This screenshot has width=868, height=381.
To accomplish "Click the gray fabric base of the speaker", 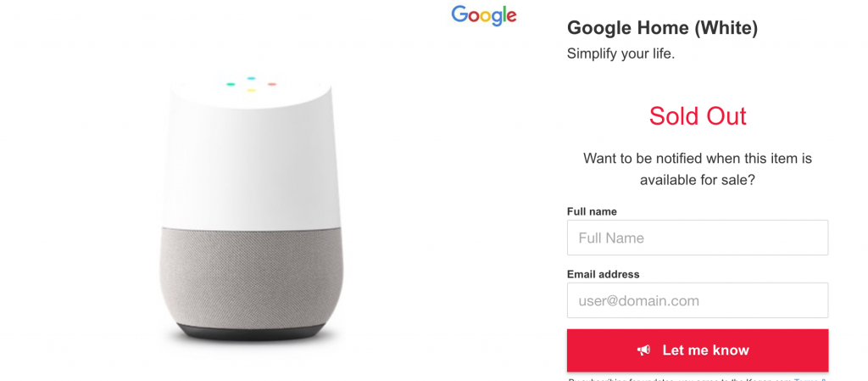I will (251, 277).
